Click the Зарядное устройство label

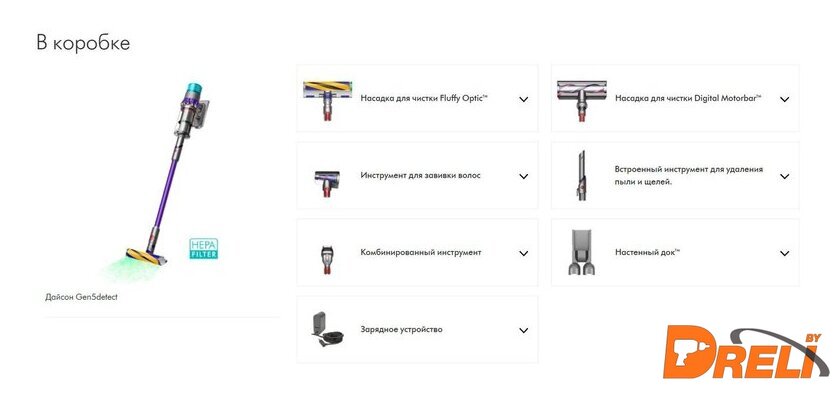coord(401,330)
